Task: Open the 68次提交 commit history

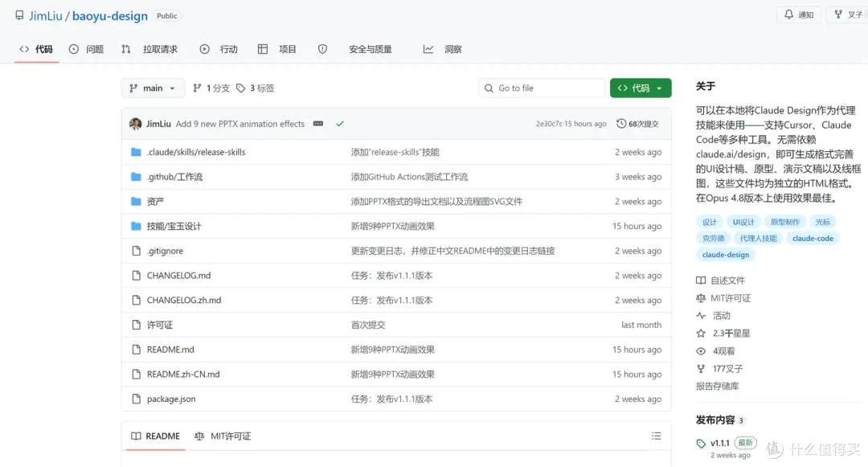Action: coord(637,124)
